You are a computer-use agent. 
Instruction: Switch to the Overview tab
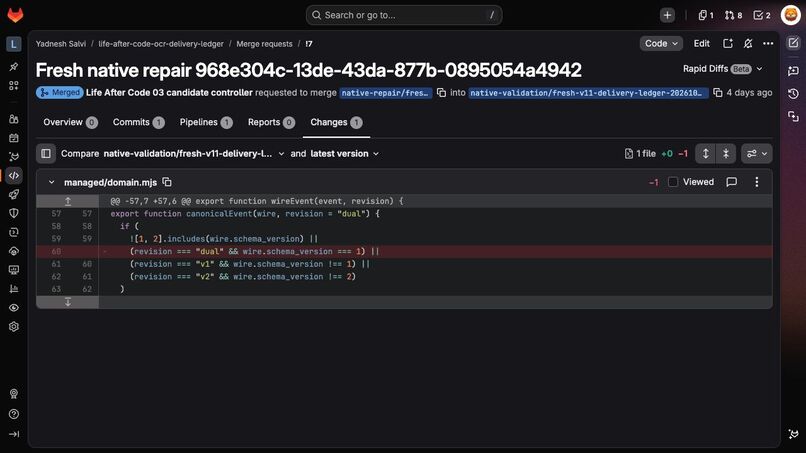pos(70,122)
